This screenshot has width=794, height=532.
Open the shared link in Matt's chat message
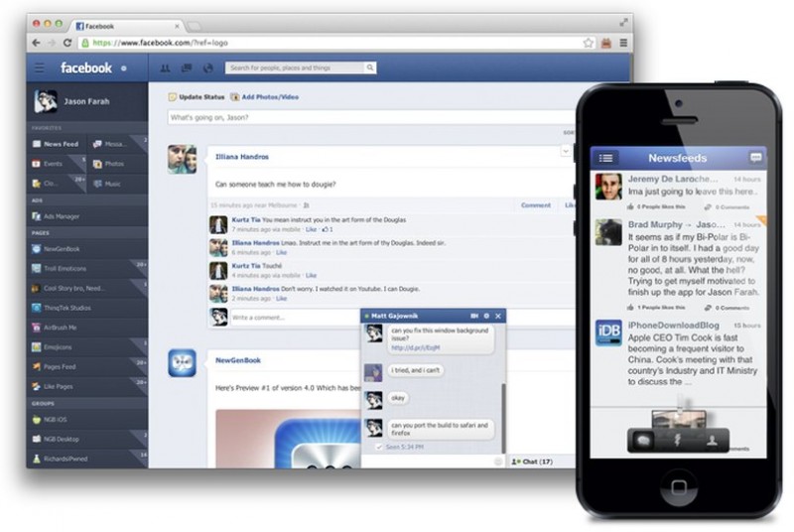(416, 348)
